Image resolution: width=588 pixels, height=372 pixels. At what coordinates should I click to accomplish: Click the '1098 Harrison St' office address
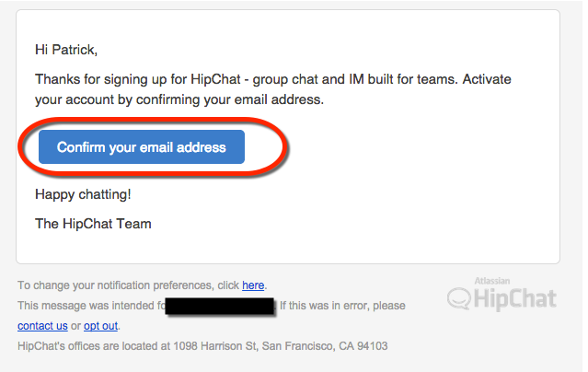[x=215, y=345]
